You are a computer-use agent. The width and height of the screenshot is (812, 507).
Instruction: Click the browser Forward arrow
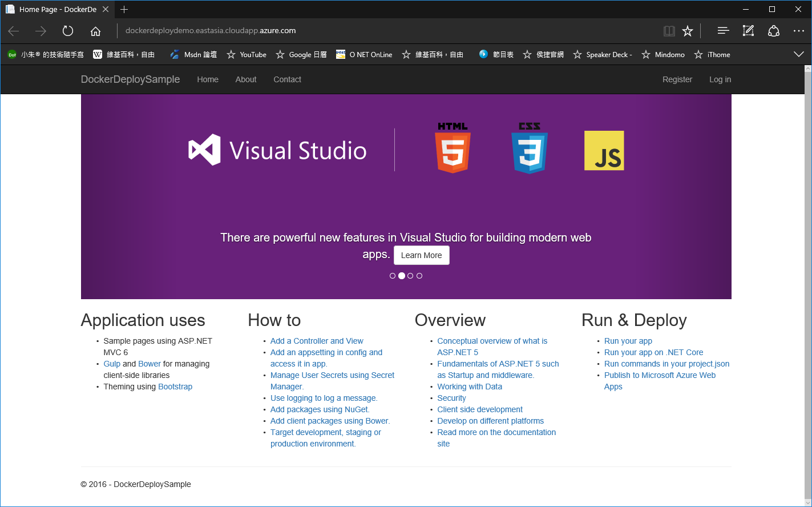41,31
